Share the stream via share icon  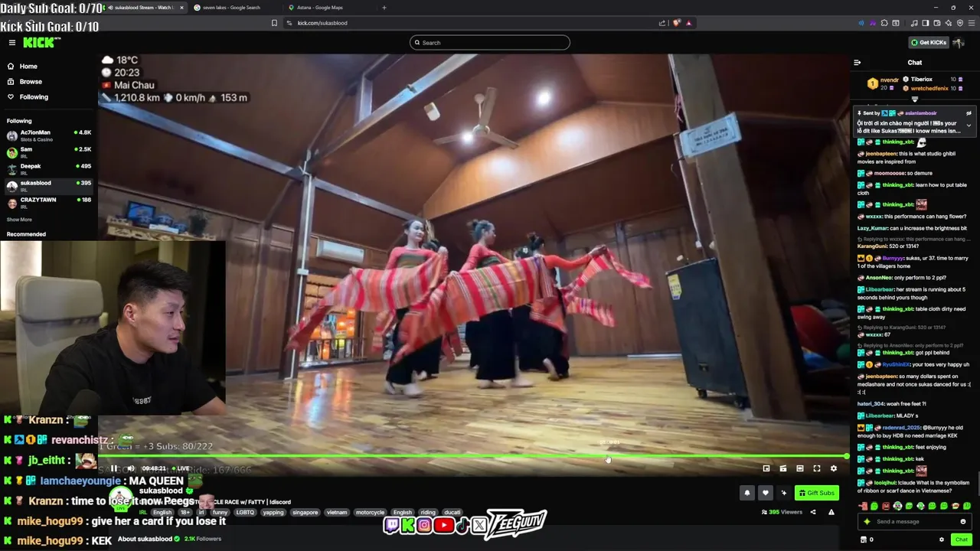pos(813,512)
